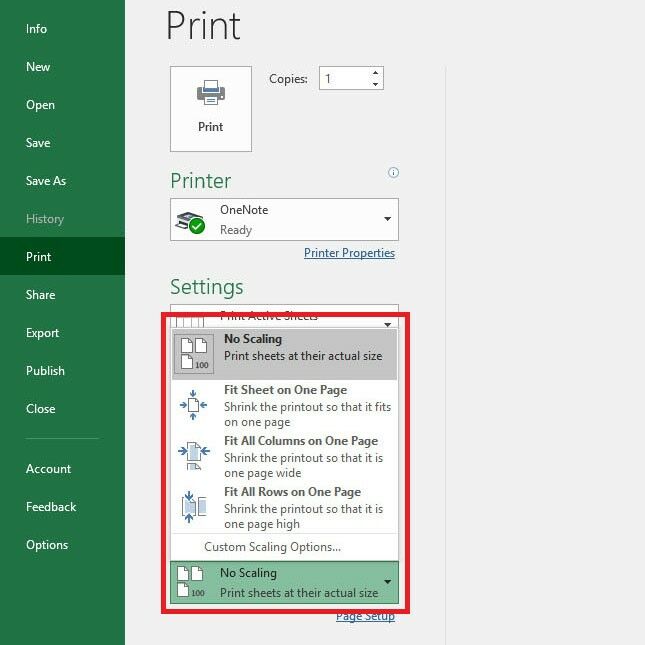
Task: Select the Print tab in sidebar
Action: point(62,256)
